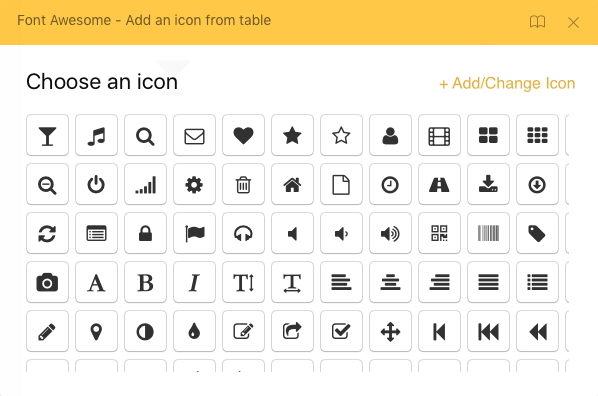Pick the map marker pin icon
The height and width of the screenshot is (396, 598).
(x=96, y=332)
